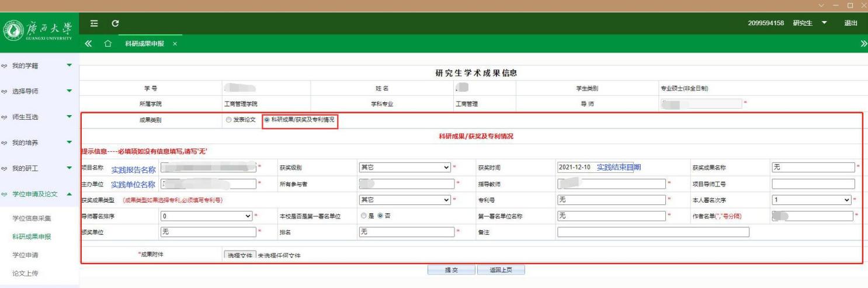Select the 发表论文 radio option

pos(228,120)
